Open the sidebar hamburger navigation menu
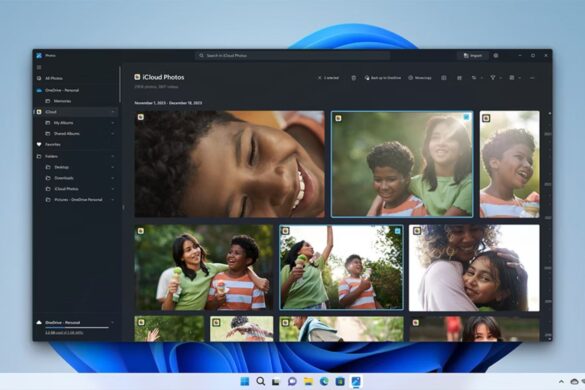Screen dimensions: 585x390 click(39, 68)
